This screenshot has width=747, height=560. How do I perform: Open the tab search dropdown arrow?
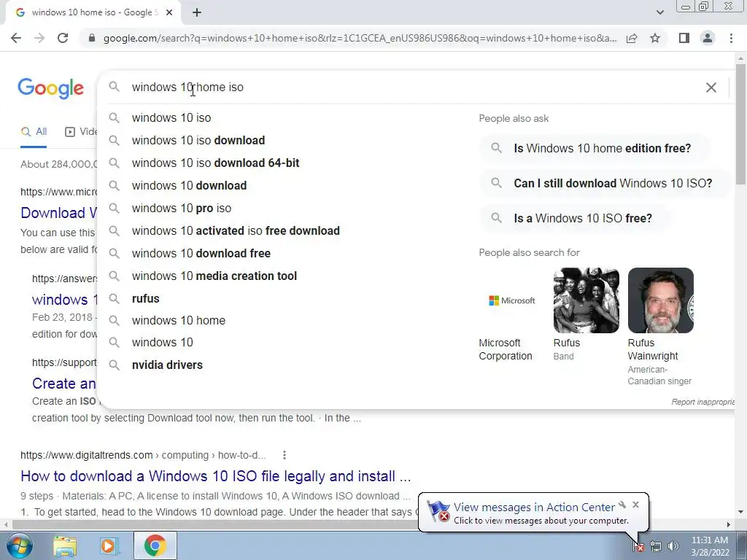coord(659,12)
